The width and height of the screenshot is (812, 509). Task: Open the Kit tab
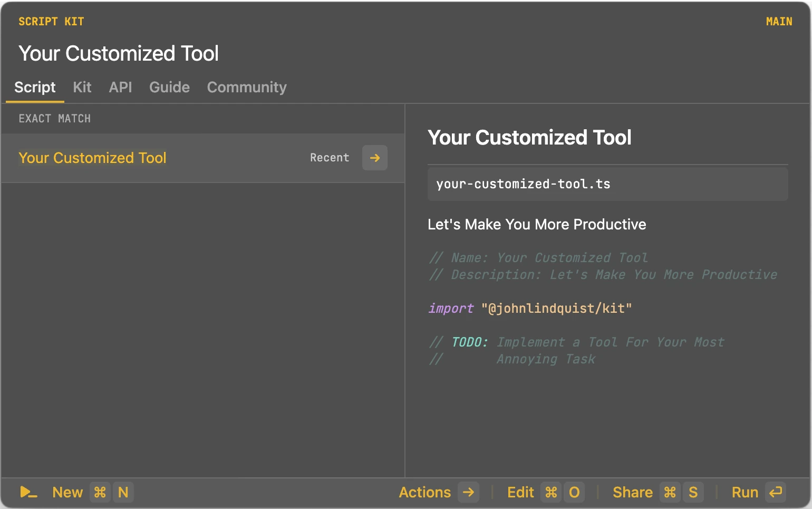pos(82,87)
